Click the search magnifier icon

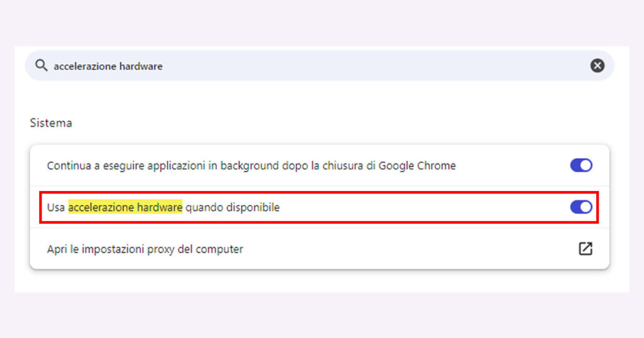click(41, 65)
